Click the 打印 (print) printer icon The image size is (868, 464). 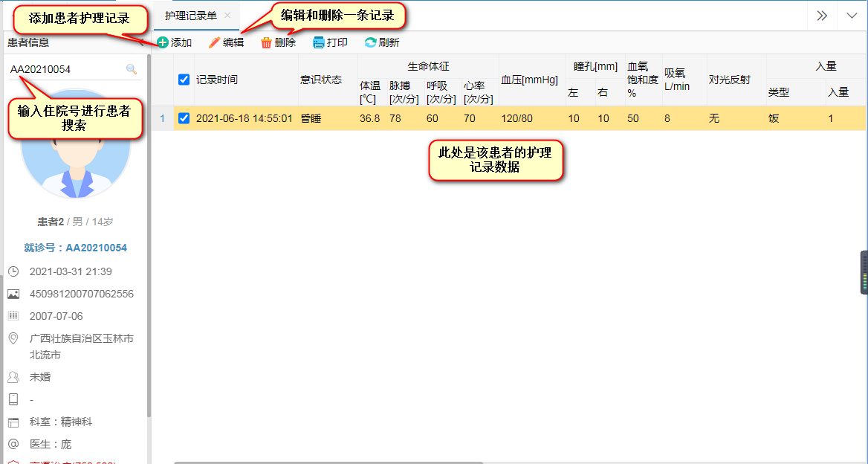319,43
